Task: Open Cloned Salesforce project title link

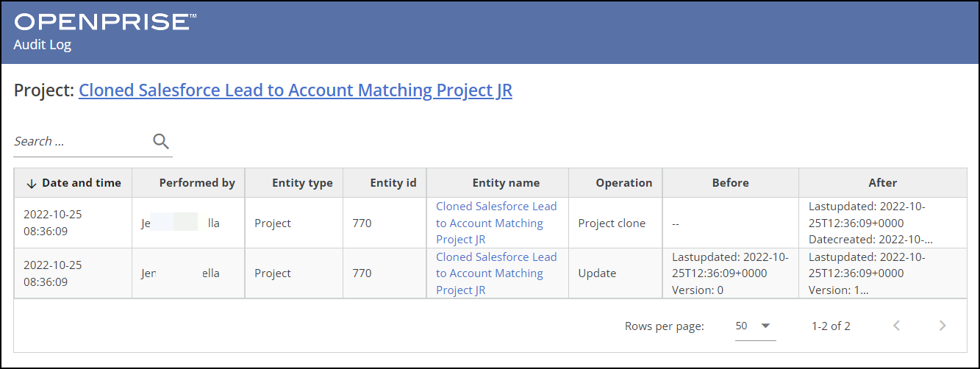Action: point(296,90)
